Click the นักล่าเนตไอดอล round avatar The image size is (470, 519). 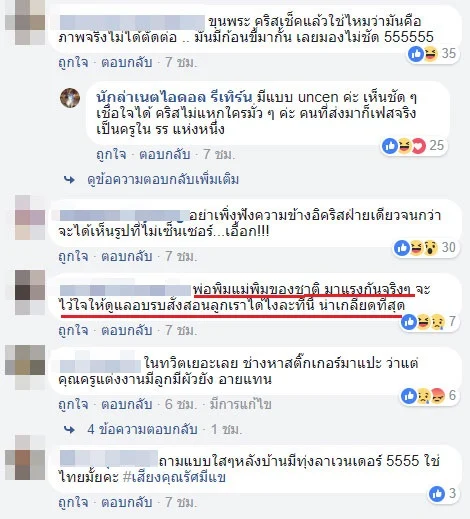[x=70, y=98]
